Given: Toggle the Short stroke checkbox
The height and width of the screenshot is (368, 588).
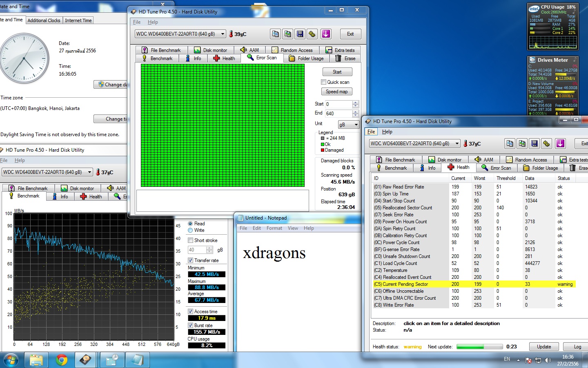Looking at the screenshot, I should [190, 240].
